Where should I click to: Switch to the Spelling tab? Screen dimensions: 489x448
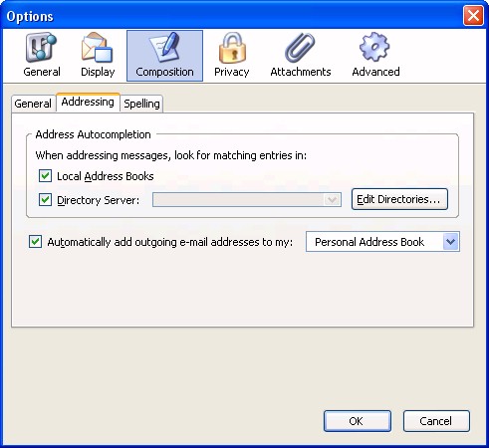tap(141, 104)
